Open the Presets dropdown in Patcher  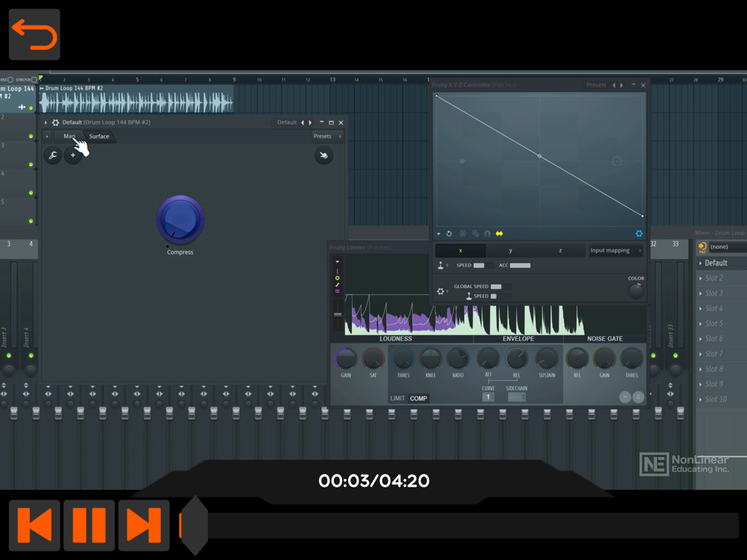pyautogui.click(x=326, y=136)
